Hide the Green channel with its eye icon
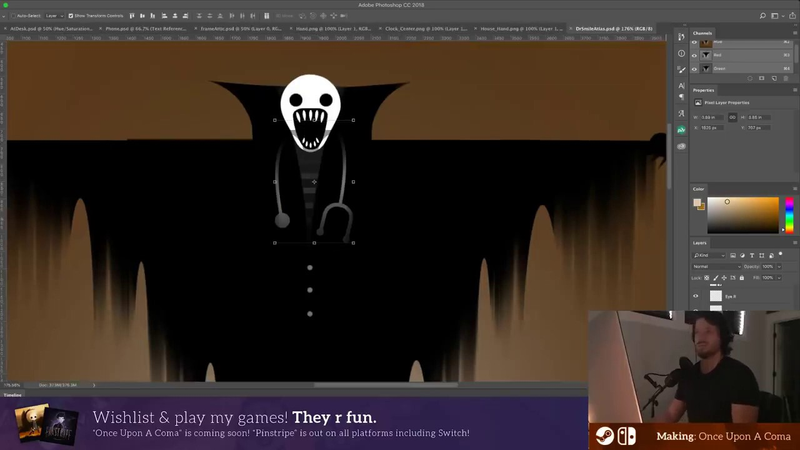800x450 pixels. (x=694, y=69)
